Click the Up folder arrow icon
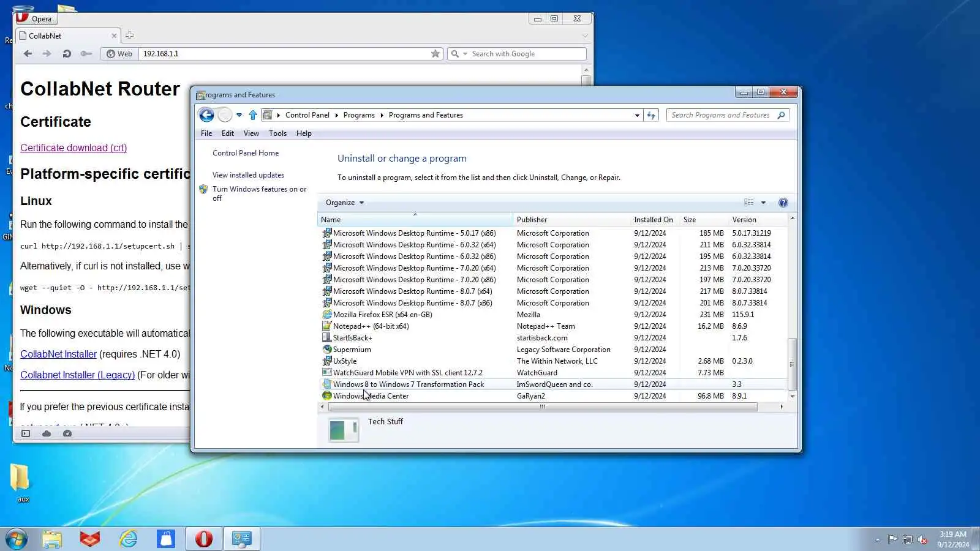980x551 pixels. click(x=253, y=115)
